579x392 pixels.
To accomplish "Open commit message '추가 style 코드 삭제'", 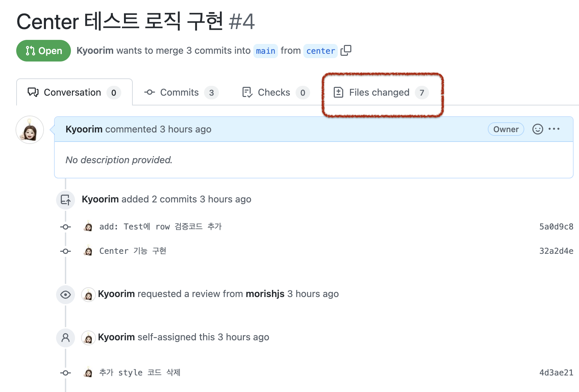I will coord(140,372).
